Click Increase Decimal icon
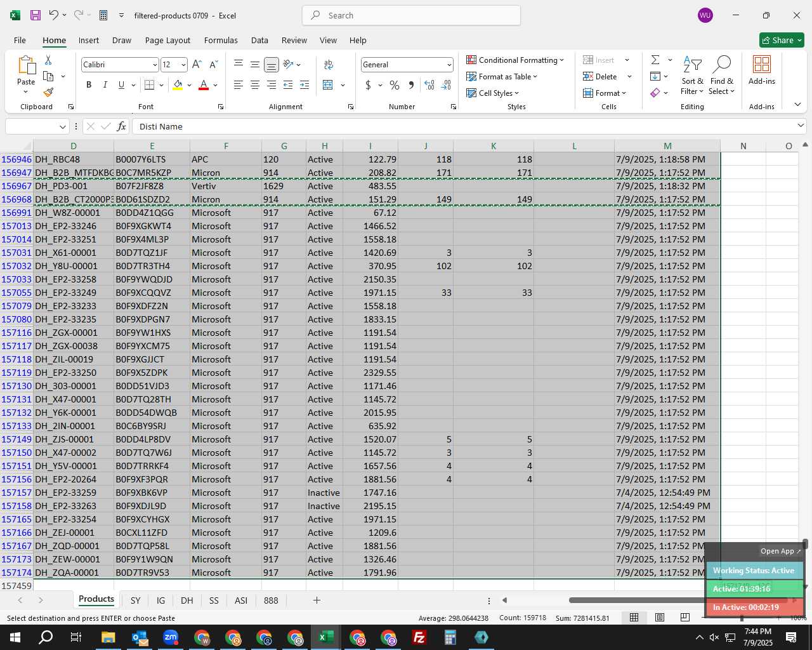This screenshot has width=812, height=650. 429,84
